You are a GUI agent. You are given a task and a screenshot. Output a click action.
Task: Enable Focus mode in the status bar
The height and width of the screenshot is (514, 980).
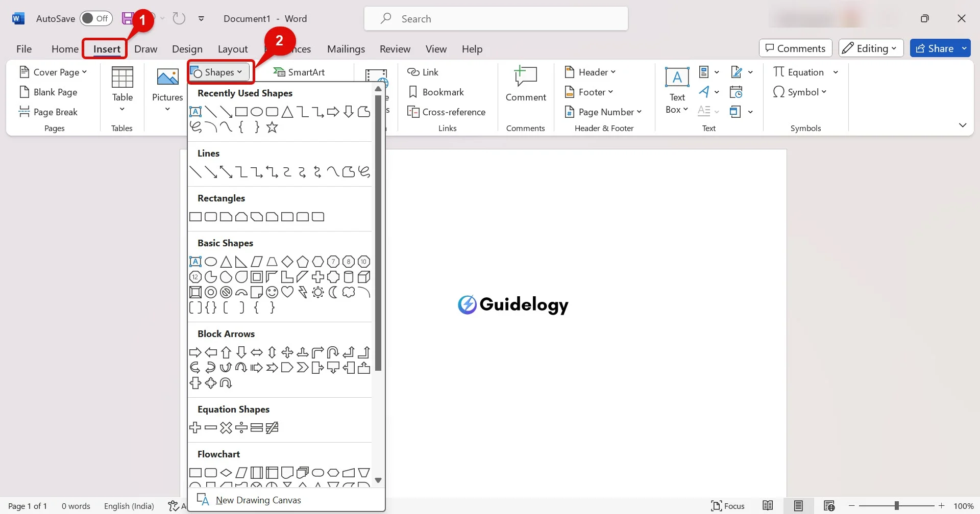[728, 506]
